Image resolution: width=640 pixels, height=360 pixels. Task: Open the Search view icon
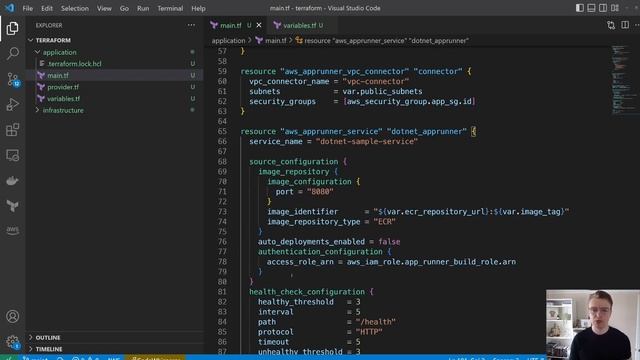click(x=12, y=53)
